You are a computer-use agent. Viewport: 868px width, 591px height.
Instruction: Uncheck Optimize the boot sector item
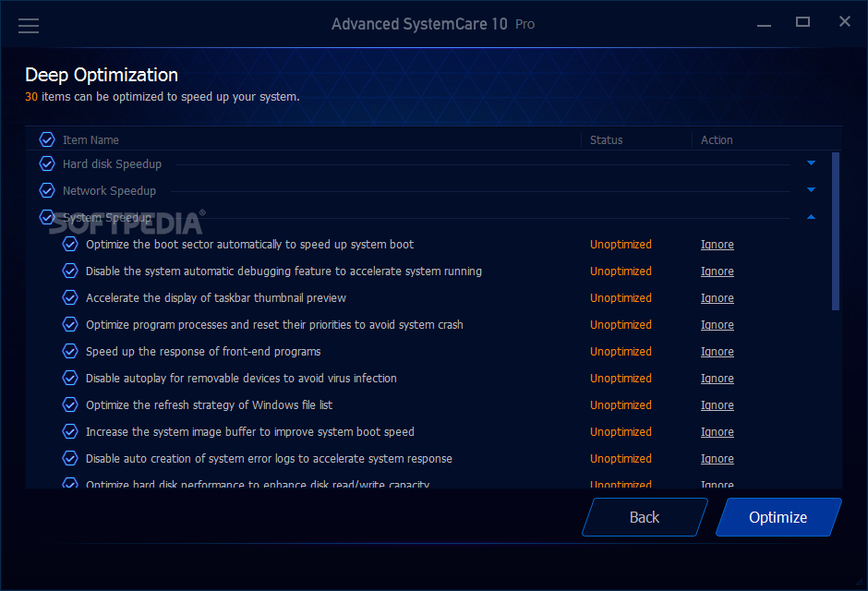[70, 244]
